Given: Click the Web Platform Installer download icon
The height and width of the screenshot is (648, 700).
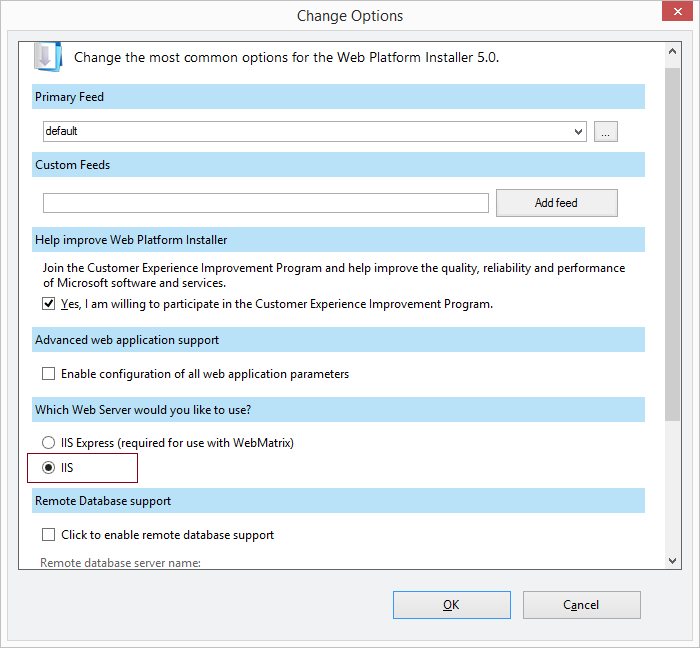Looking at the screenshot, I should point(48,57).
